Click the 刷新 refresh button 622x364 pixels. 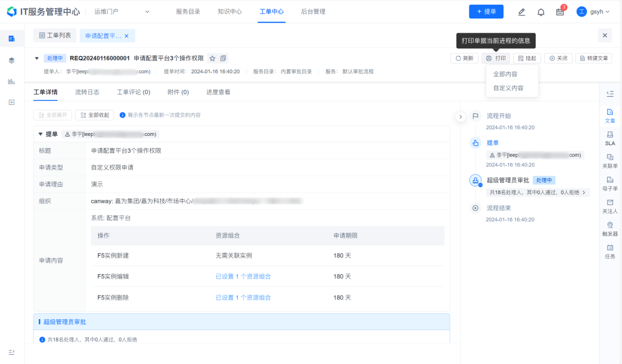(x=465, y=58)
